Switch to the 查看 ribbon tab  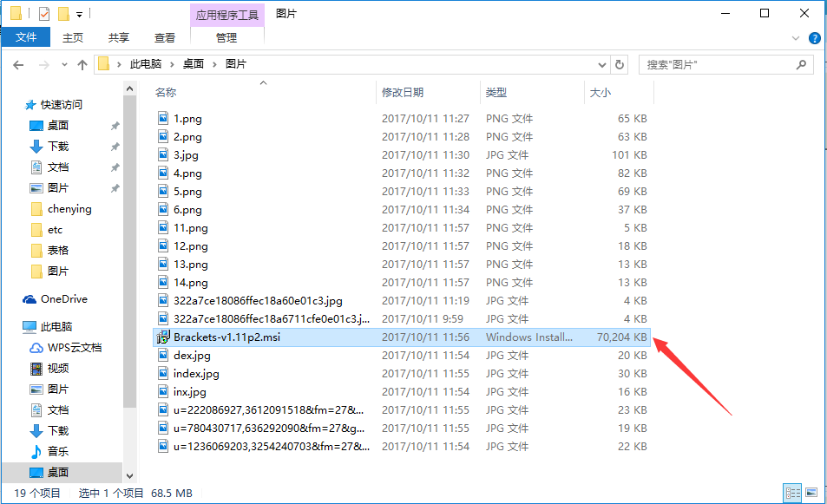pos(165,37)
